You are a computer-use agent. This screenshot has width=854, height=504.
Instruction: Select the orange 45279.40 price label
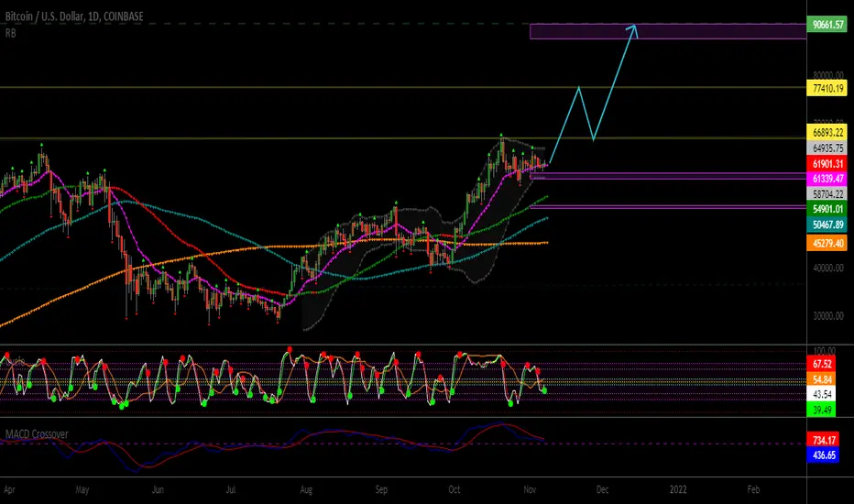tap(827, 243)
